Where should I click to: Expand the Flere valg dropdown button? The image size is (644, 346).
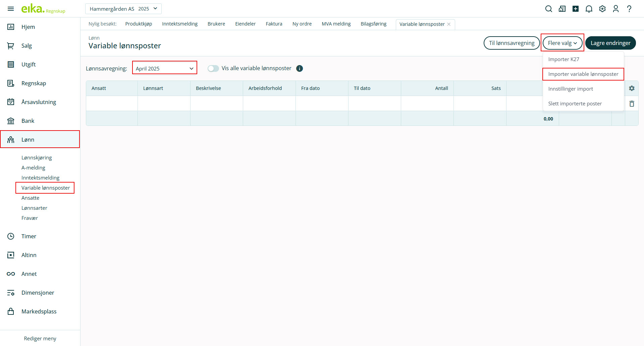coord(562,43)
